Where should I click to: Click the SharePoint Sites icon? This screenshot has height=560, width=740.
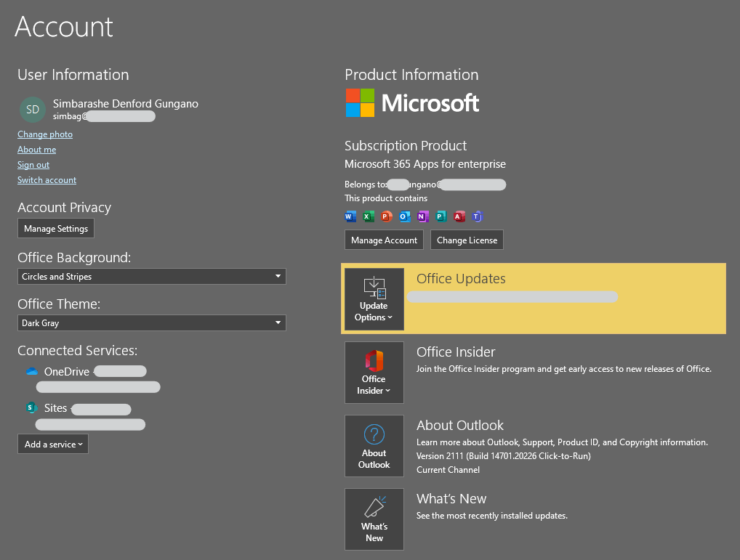click(32, 407)
